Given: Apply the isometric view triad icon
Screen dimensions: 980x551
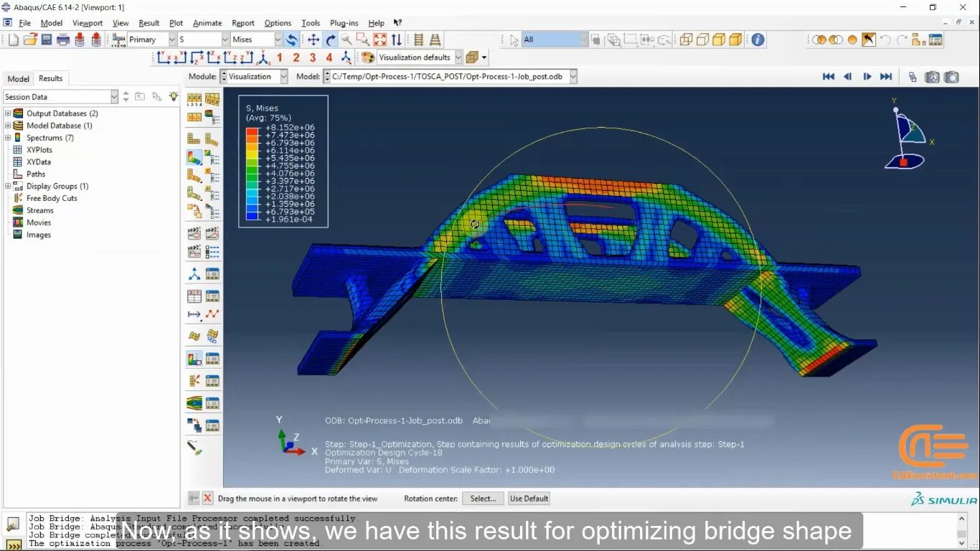Looking at the screenshot, I should pos(263,57).
